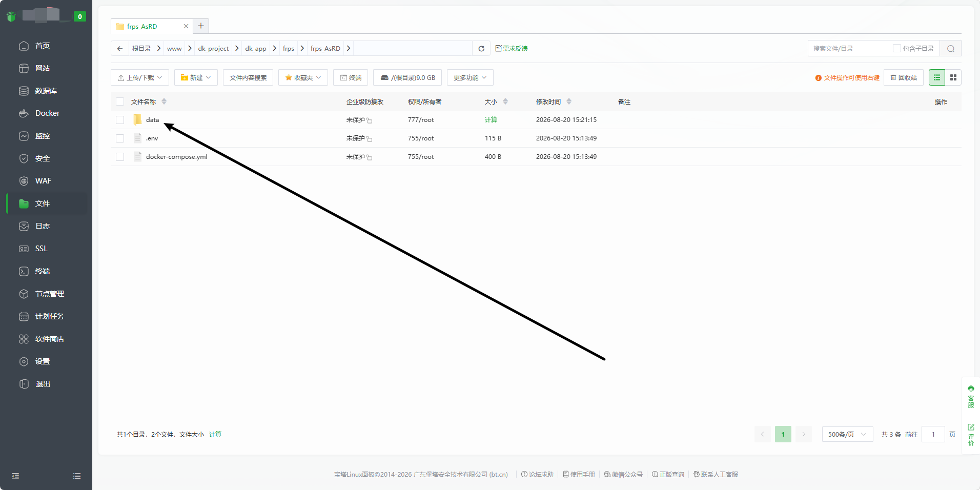Add a new file manager tab
Screen dimensions: 980x490
[201, 26]
